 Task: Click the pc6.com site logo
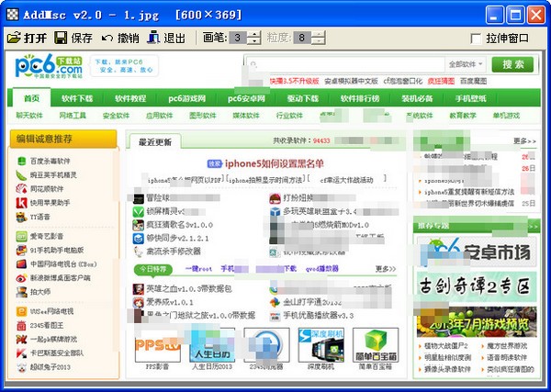49,66
